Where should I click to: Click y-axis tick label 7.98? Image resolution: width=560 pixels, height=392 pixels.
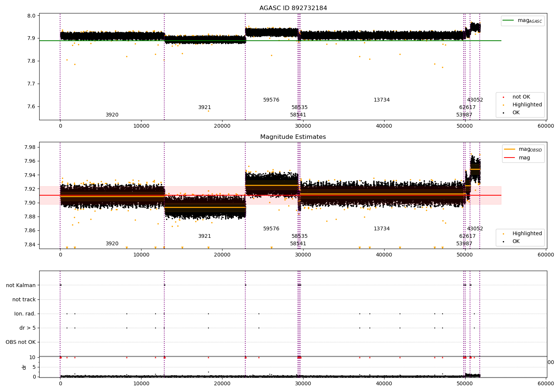click(x=30, y=147)
